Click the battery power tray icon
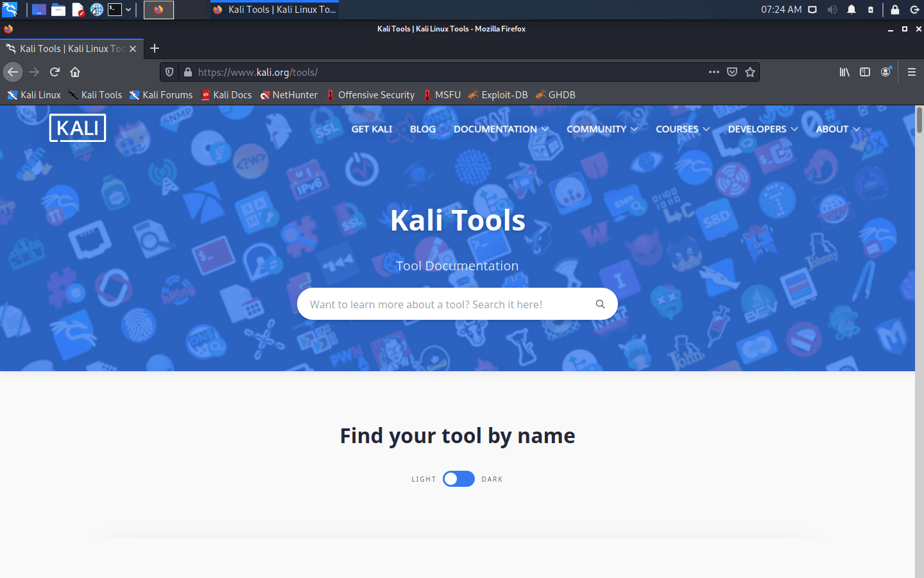The height and width of the screenshot is (578, 924). [871, 10]
